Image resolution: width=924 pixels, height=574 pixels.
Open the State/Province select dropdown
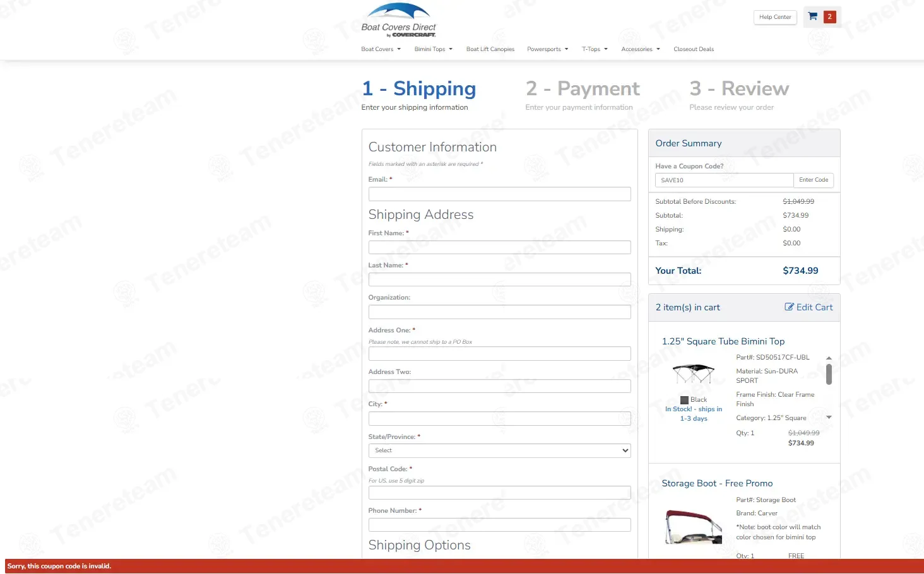[499, 450]
